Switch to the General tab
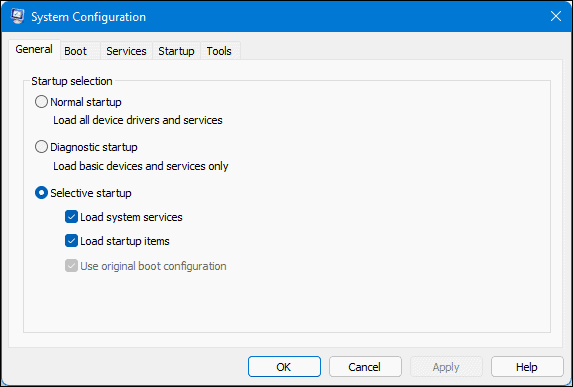Image resolution: width=573 pixels, height=387 pixels. click(34, 49)
